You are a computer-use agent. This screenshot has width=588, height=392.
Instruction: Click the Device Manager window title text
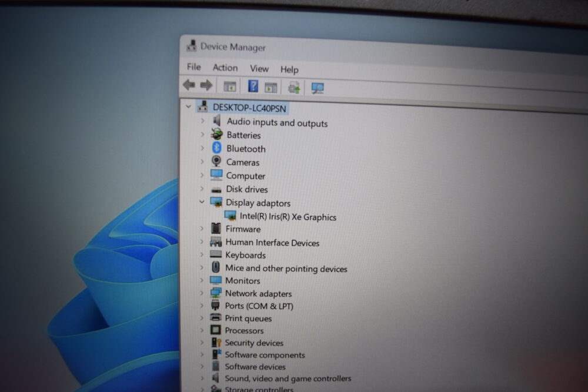(233, 47)
